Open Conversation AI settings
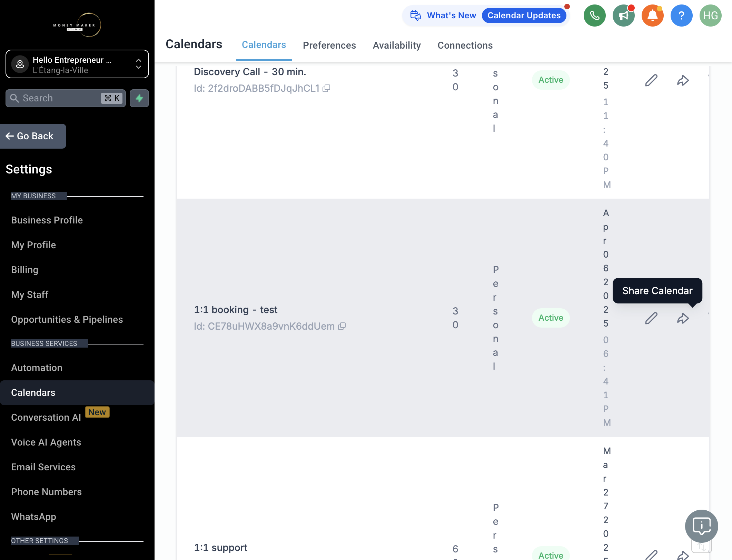732x560 pixels. click(x=46, y=418)
